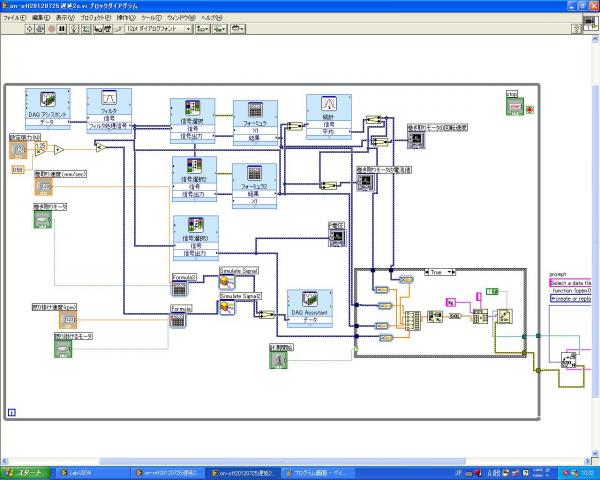Click the 統計 Express VI icon
Viewport: 600px width, 480px height.
(x=329, y=104)
